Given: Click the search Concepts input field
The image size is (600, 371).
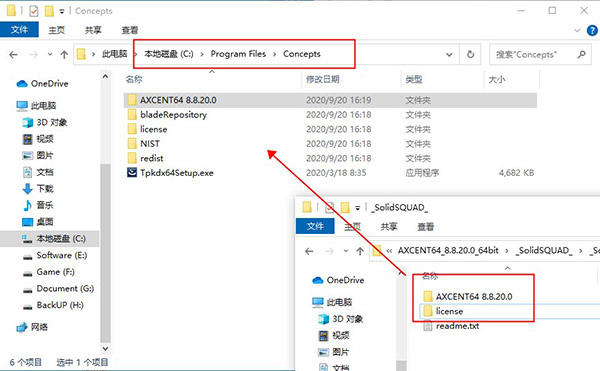Looking at the screenshot, I should point(535,55).
